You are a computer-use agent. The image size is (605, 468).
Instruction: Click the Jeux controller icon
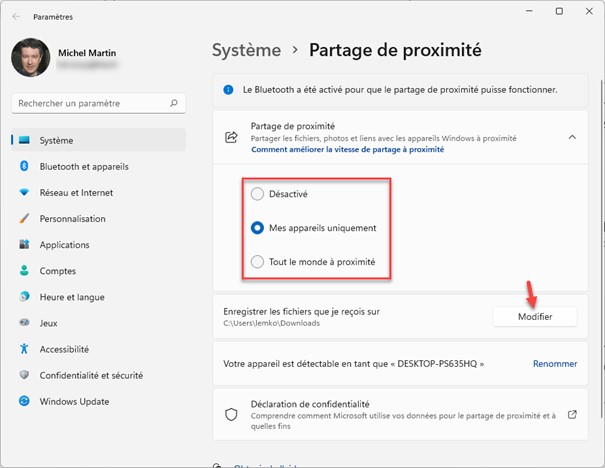(x=24, y=323)
